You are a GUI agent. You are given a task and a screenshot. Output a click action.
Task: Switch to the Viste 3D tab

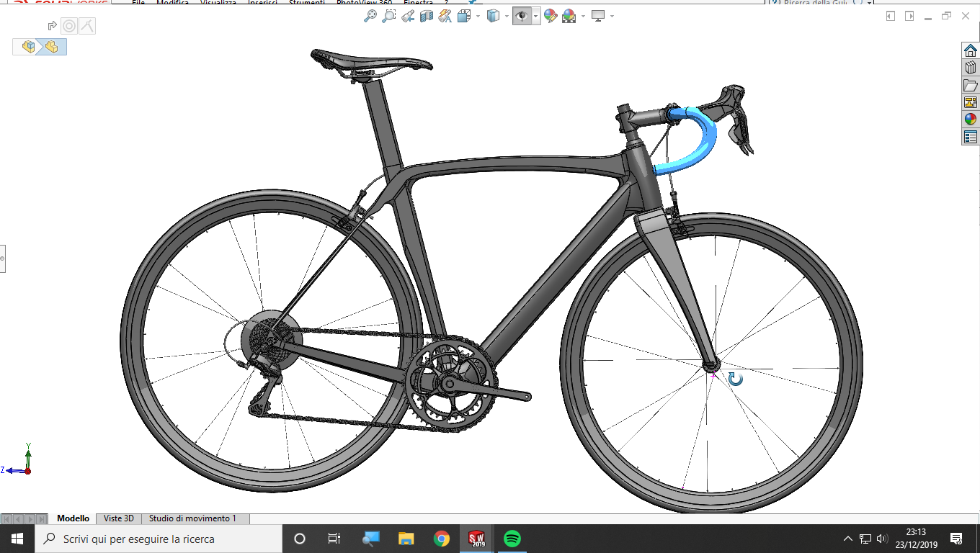119,518
